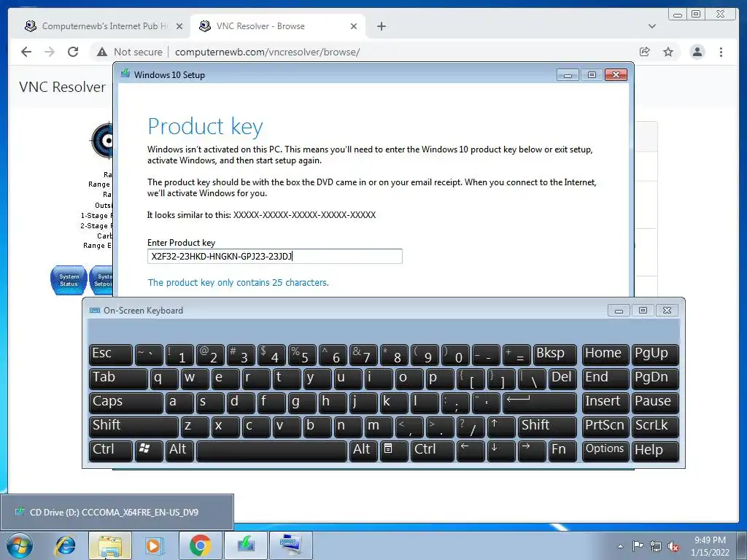Toggle the right Ctrl key on keyboard
The width and height of the screenshot is (747, 560).
[431, 451]
